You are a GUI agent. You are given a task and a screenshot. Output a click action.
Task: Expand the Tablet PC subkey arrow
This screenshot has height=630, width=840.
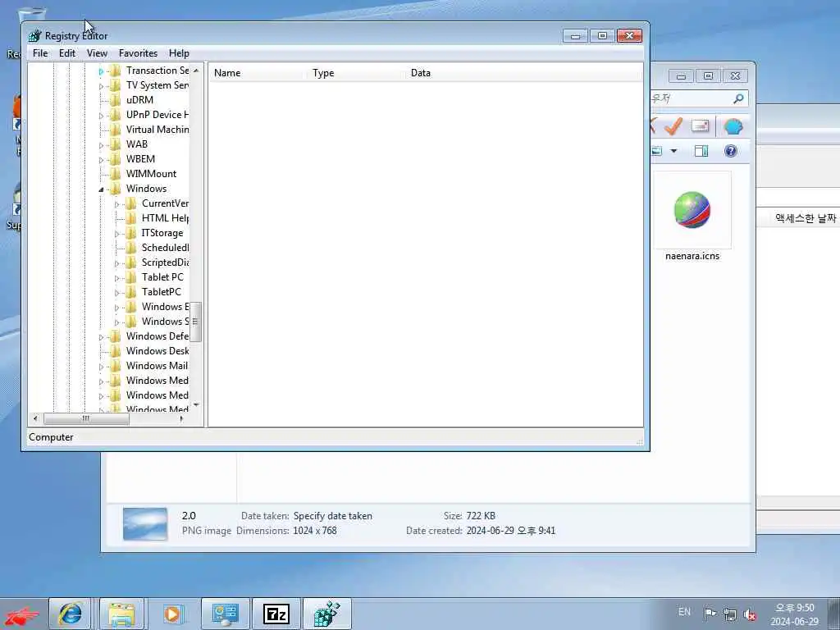click(x=116, y=278)
